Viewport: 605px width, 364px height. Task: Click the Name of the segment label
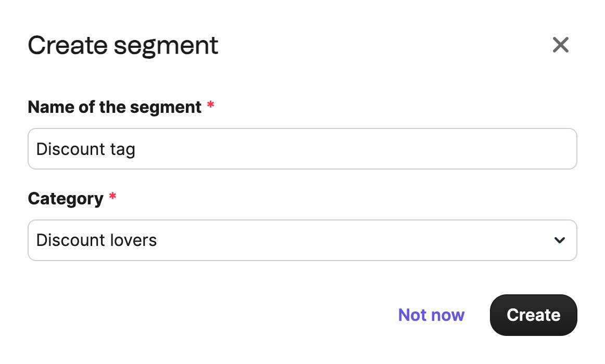click(115, 107)
